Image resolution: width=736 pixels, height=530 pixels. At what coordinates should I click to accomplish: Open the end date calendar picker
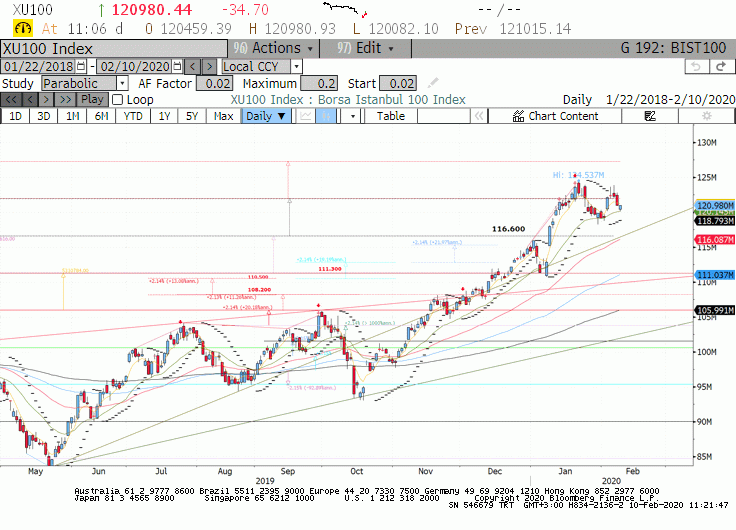(177, 67)
